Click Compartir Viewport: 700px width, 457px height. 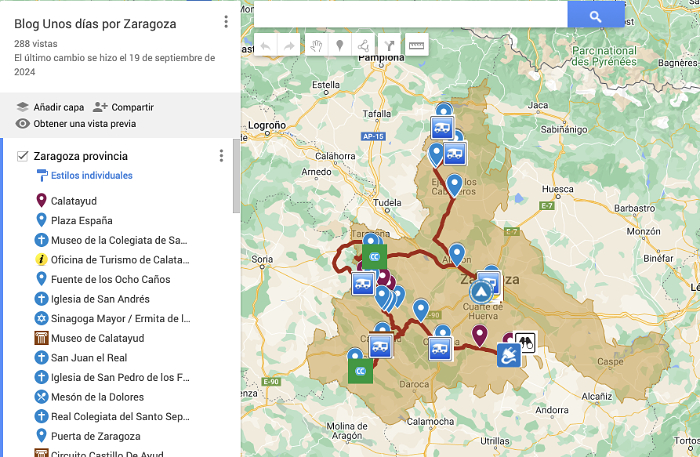click(x=124, y=107)
